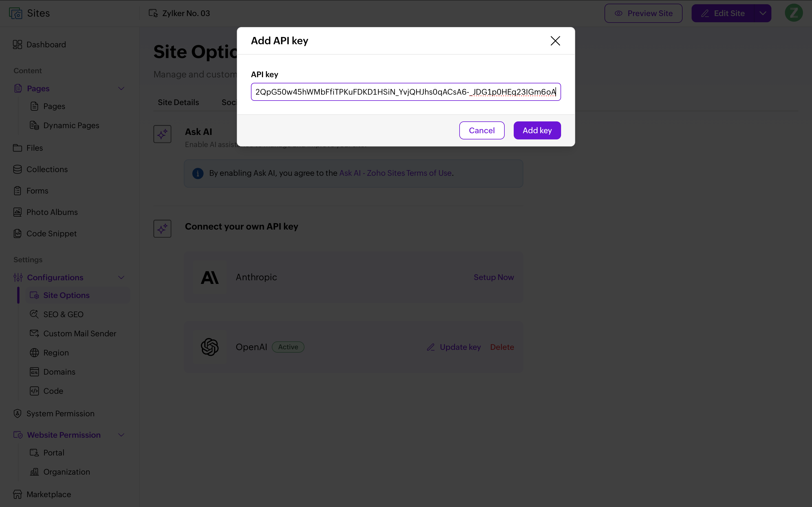Go to Photo Albums icon

click(x=17, y=212)
